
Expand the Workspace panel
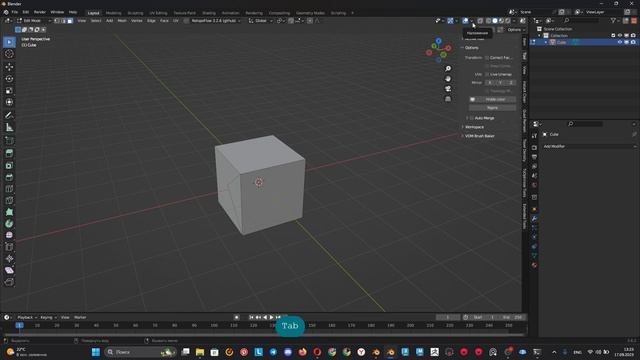474,127
